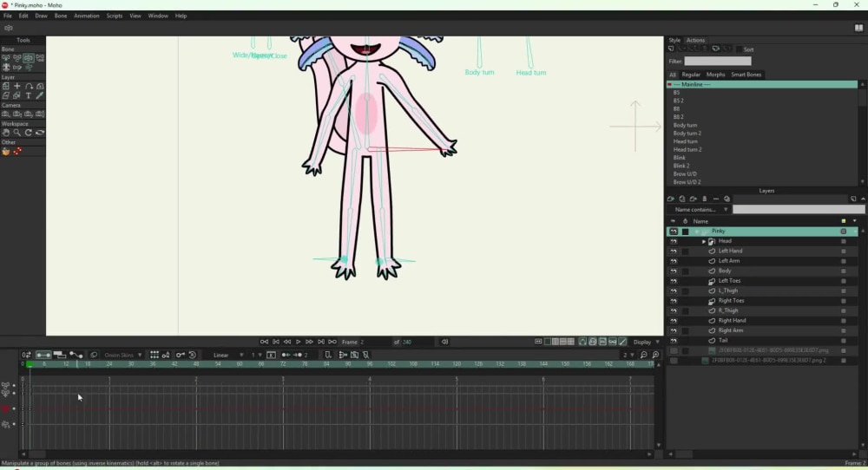Open the Motion Graph timeline view
Image resolution: width=868 pixels, height=470 pixels.
(76, 355)
